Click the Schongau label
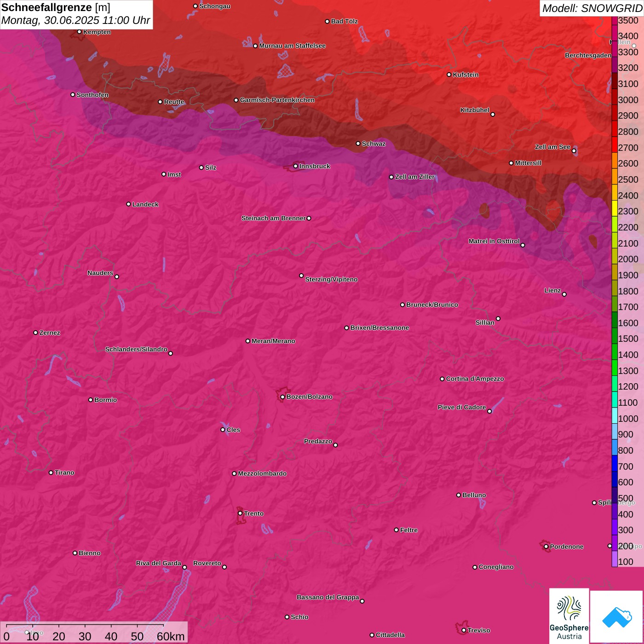644x644 pixels. click(214, 6)
